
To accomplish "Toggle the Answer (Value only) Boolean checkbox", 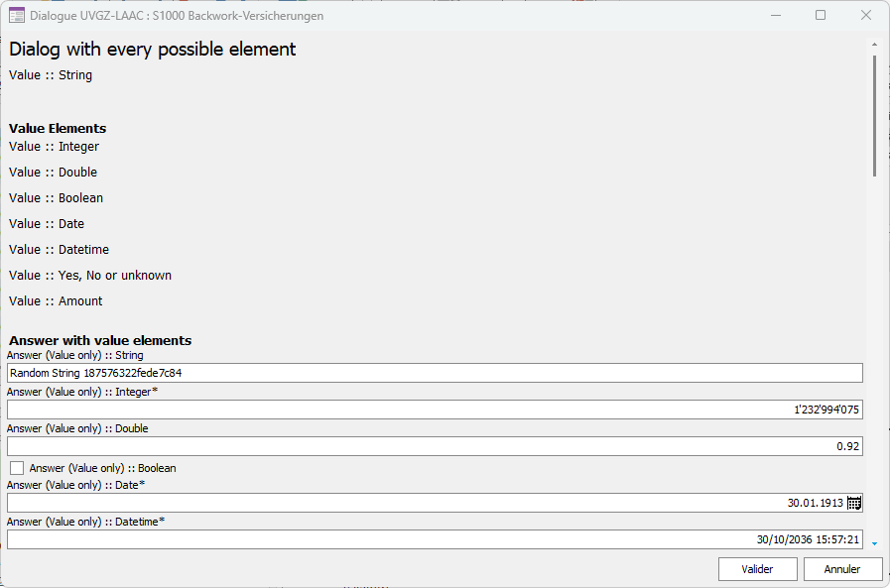I will [x=17, y=468].
